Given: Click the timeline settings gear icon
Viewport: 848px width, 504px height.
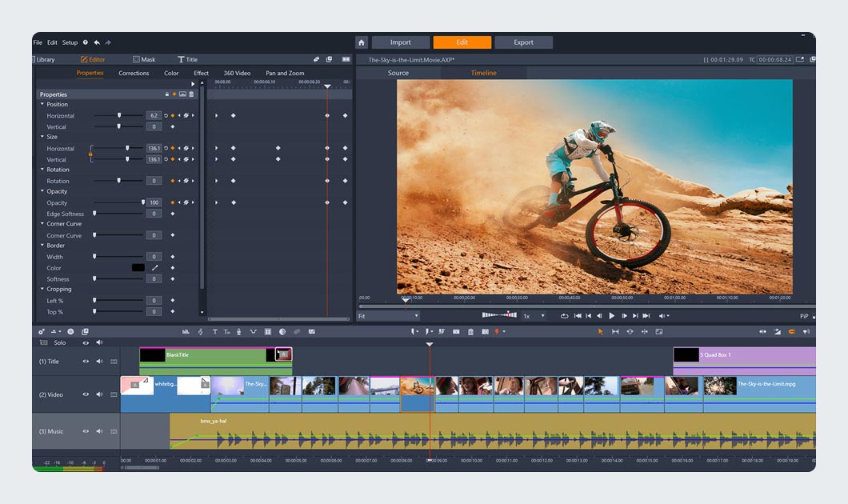Looking at the screenshot, I should (41, 331).
